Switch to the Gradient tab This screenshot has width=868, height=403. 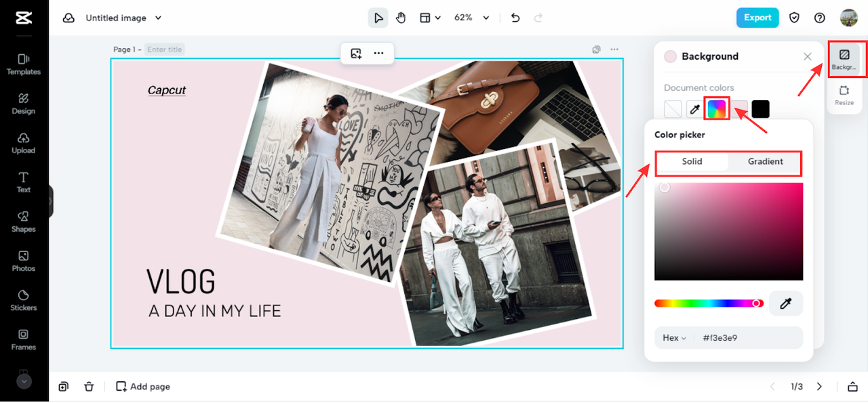(x=765, y=162)
